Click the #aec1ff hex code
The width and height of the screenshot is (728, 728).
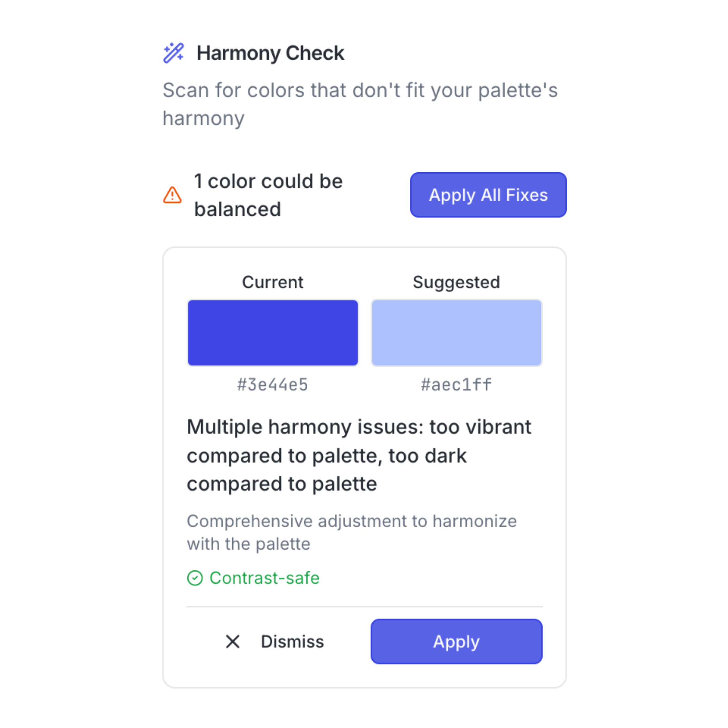[x=456, y=385]
